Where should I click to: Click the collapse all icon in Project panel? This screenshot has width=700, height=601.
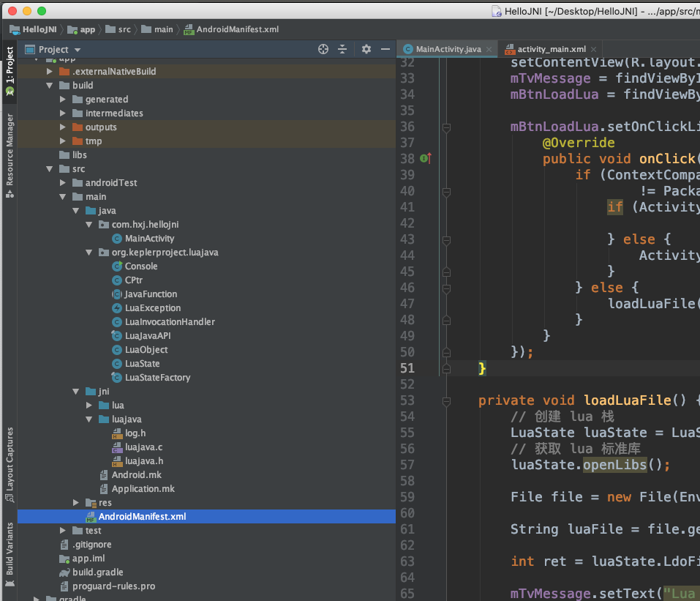point(342,49)
